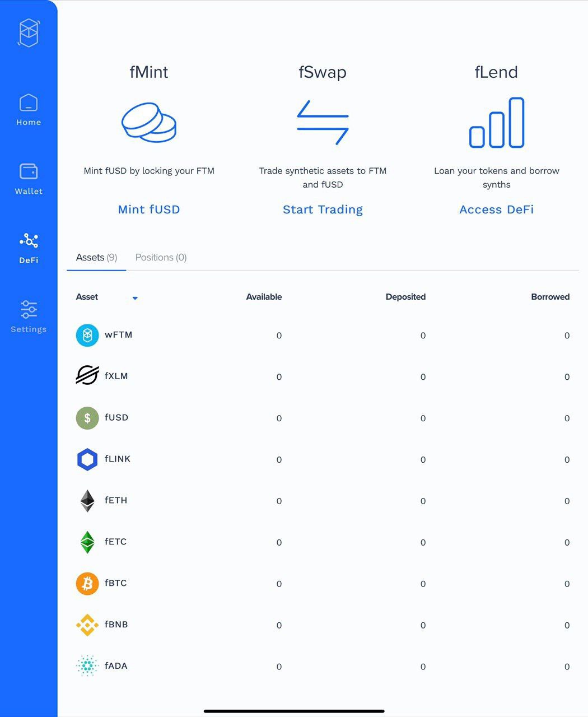Switch to the Positions (0) tab
This screenshot has width=588, height=717.
(x=161, y=258)
